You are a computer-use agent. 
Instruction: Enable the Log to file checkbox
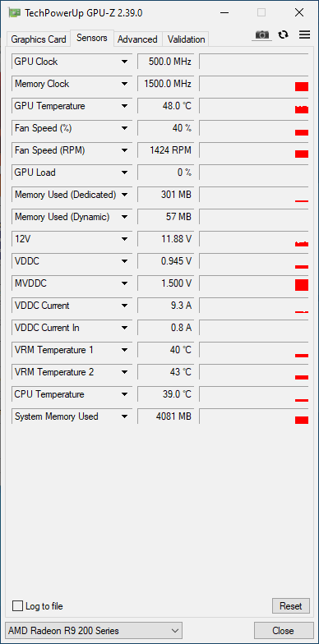pyautogui.click(x=18, y=606)
